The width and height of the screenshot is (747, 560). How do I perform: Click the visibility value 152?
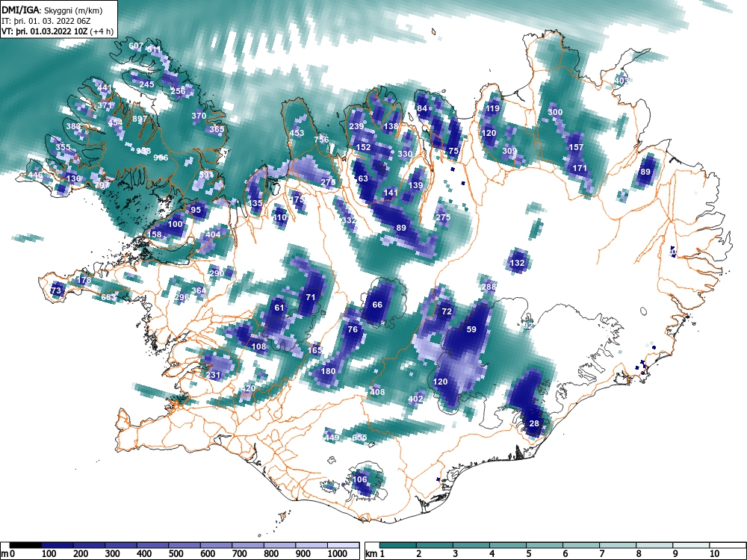[364, 147]
